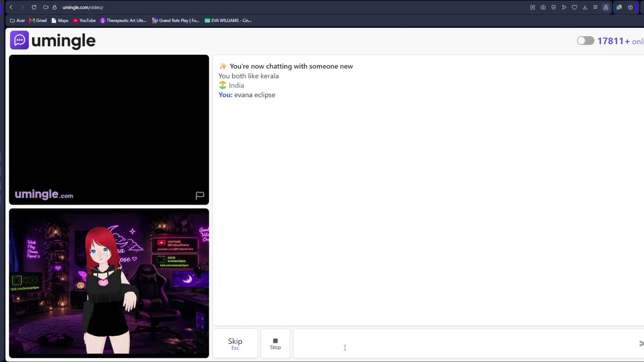Click the address bar URL umingle.com/video/
Viewport: 644px width, 362px height.
(x=83, y=8)
